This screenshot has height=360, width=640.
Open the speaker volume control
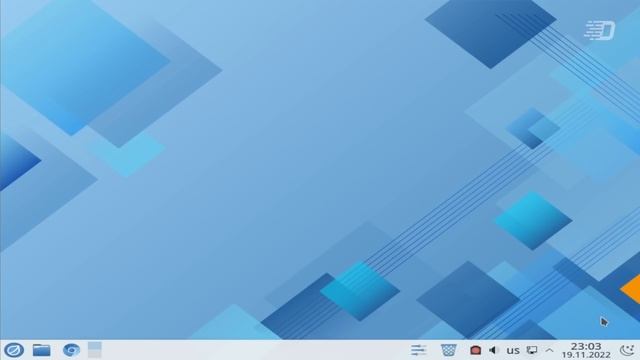pyautogui.click(x=494, y=350)
